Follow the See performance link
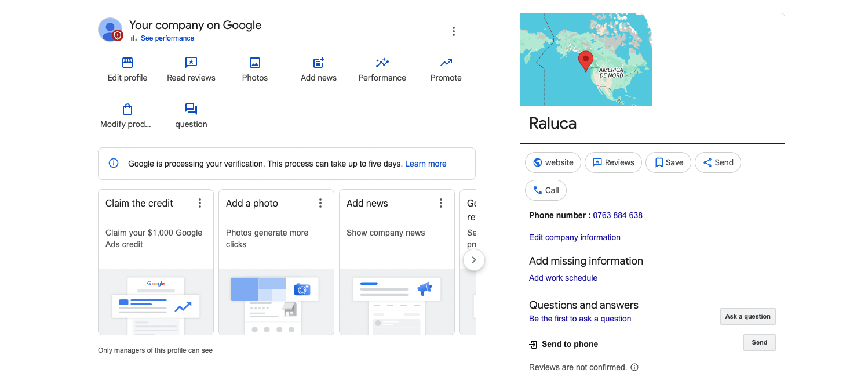 pos(167,38)
